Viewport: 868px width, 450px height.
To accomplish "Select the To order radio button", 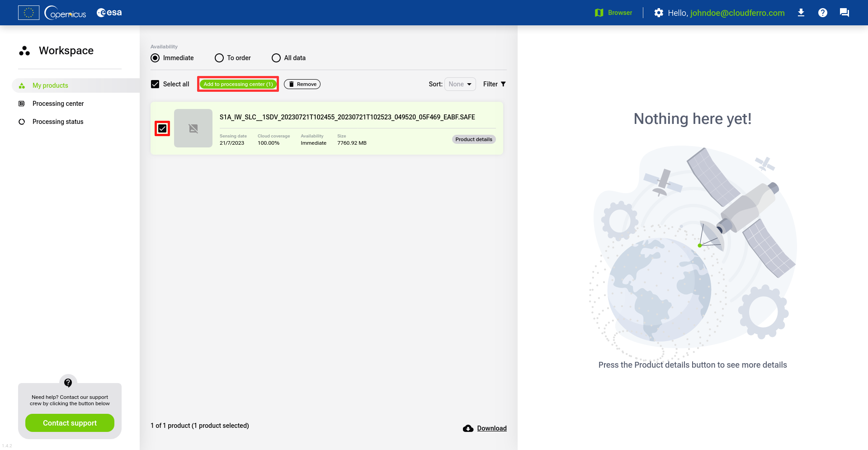I will [x=219, y=58].
